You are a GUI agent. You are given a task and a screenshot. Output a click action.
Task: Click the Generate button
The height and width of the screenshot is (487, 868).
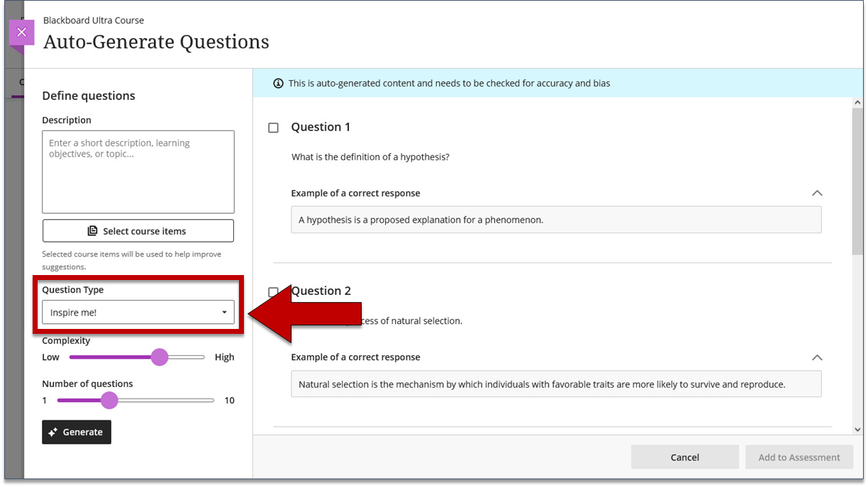coord(77,432)
